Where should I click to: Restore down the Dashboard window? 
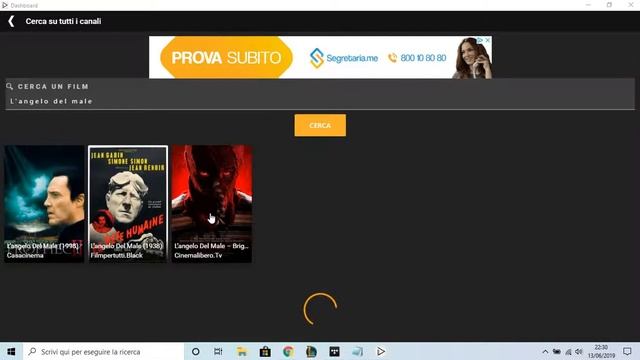pos(609,5)
